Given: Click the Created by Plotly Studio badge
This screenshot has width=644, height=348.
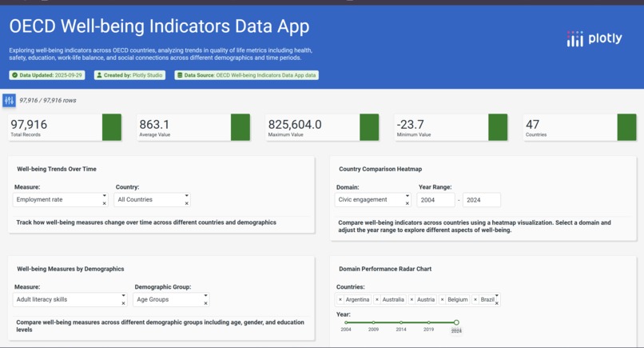Looking at the screenshot, I should pos(129,75).
